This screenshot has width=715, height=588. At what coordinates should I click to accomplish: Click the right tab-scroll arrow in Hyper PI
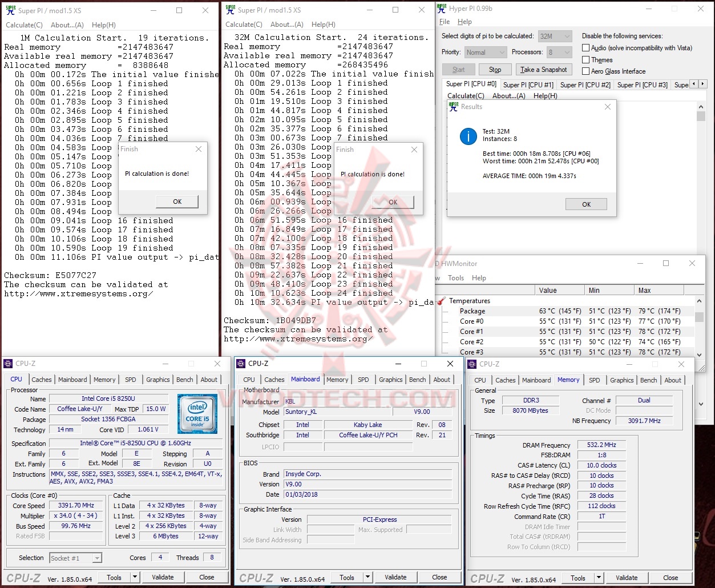702,84
